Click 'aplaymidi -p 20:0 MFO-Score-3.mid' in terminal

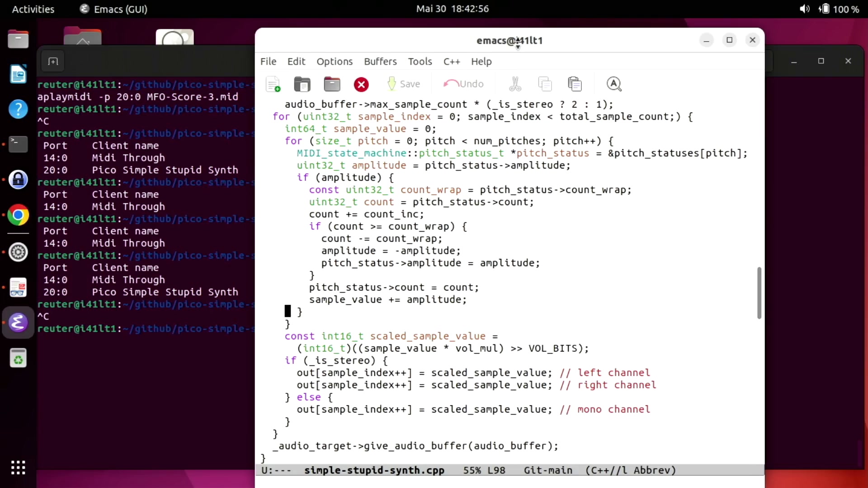137,97
